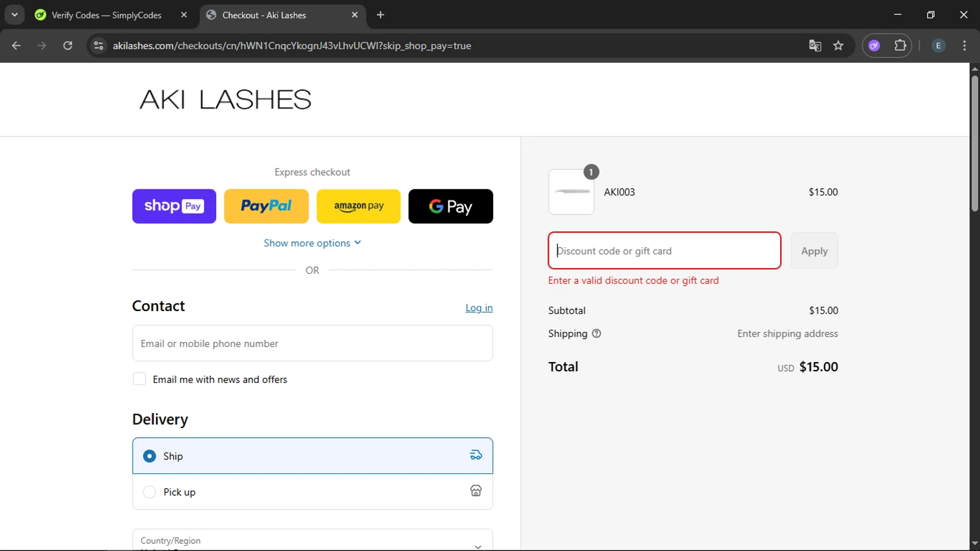Translate this page icon

pyautogui.click(x=815, y=46)
